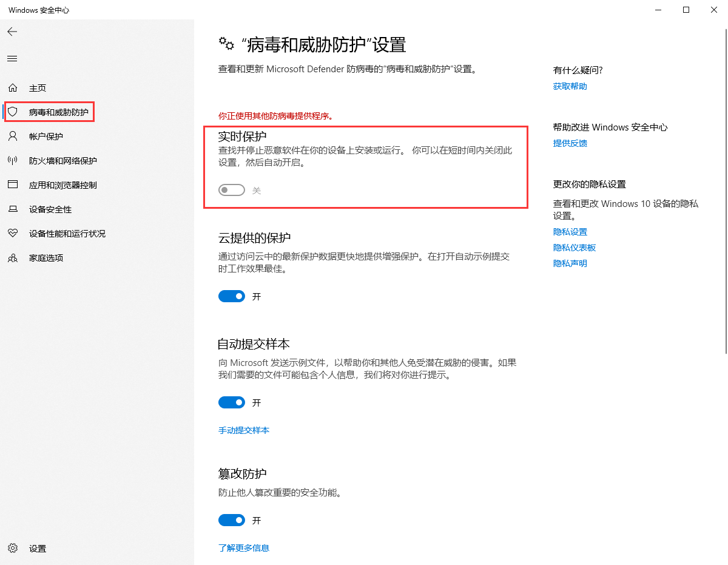The image size is (728, 565).
Task: Click the Home icon in the sidebar
Action: point(13,87)
